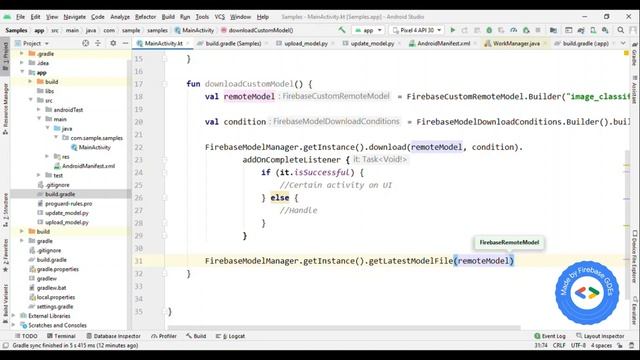
Task: Click the UTF-8 encoding in status bar
Action: [x=578, y=345]
